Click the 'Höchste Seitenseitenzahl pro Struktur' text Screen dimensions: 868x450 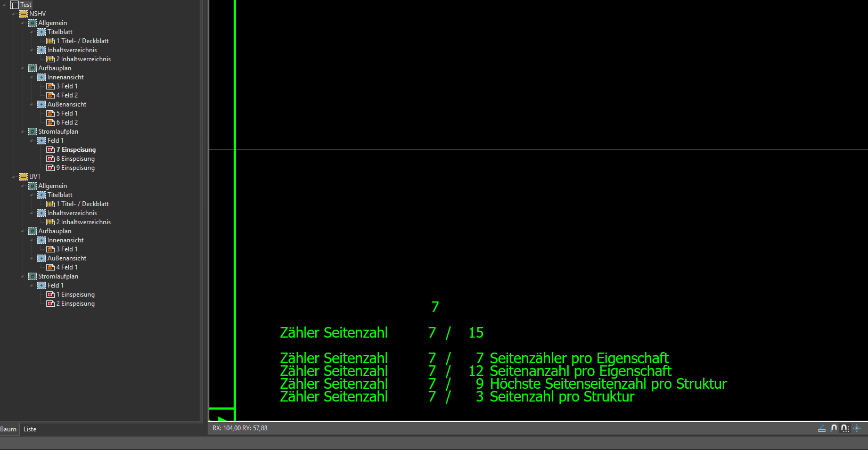click(x=609, y=383)
